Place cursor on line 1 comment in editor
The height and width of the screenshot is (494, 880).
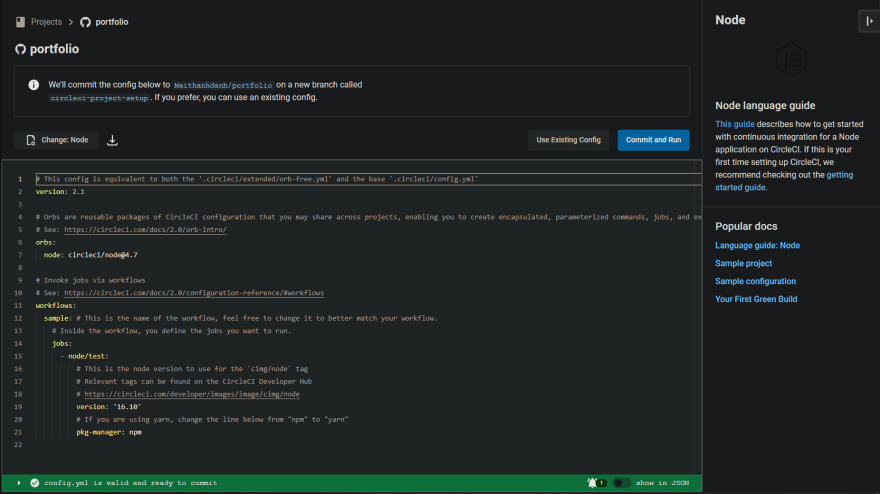coord(257,179)
